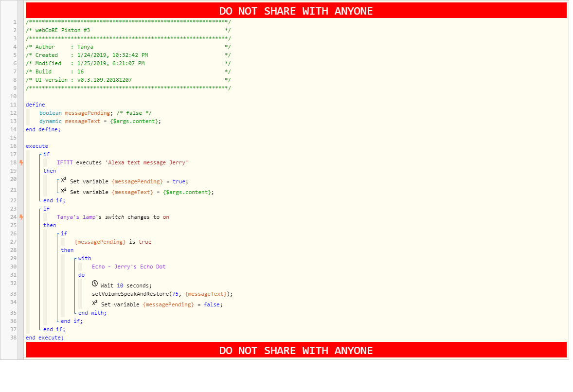The width and height of the screenshot is (573, 392).
Task: Click 'Wait 10 seconds;' action
Action: coord(126,285)
